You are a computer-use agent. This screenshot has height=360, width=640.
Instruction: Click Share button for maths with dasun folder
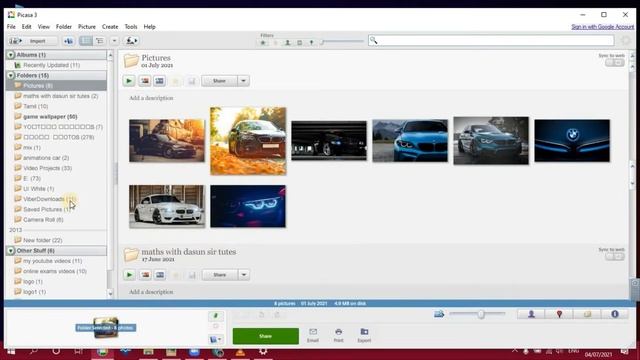(220, 275)
